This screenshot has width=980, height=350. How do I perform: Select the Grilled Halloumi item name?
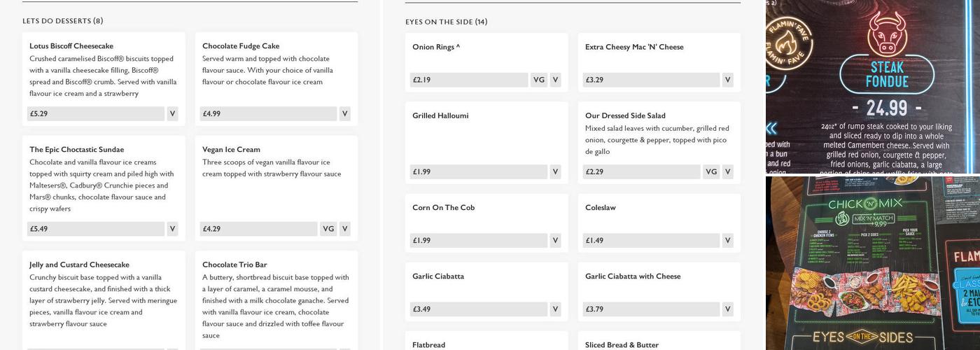(440, 115)
